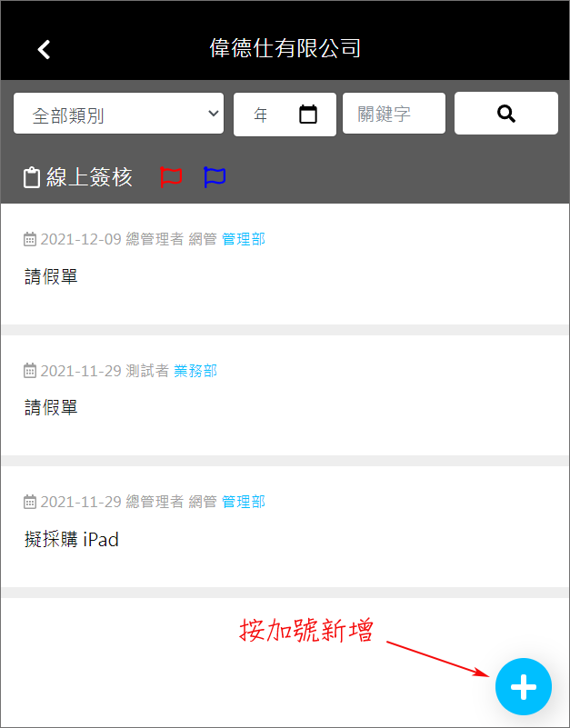Click calendar icon beside 測試者 entry date
The height and width of the screenshot is (728, 570).
[30, 371]
